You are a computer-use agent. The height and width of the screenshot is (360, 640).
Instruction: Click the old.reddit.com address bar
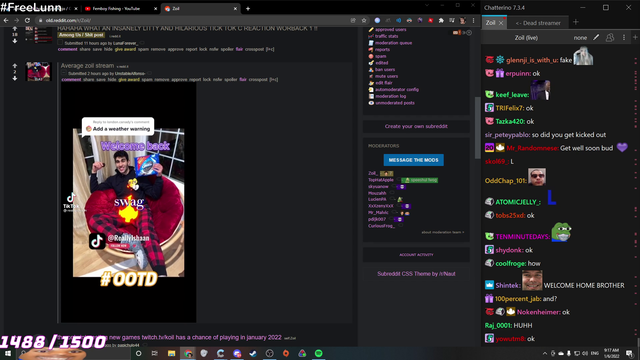[x=196, y=20]
